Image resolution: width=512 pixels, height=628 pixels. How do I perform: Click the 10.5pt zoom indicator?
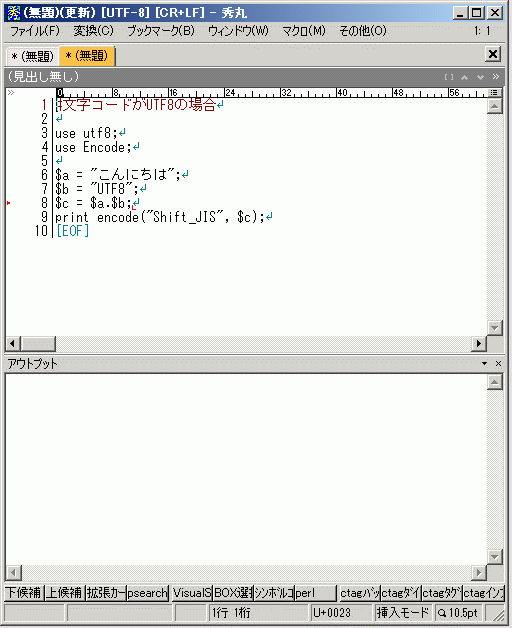pos(458,613)
